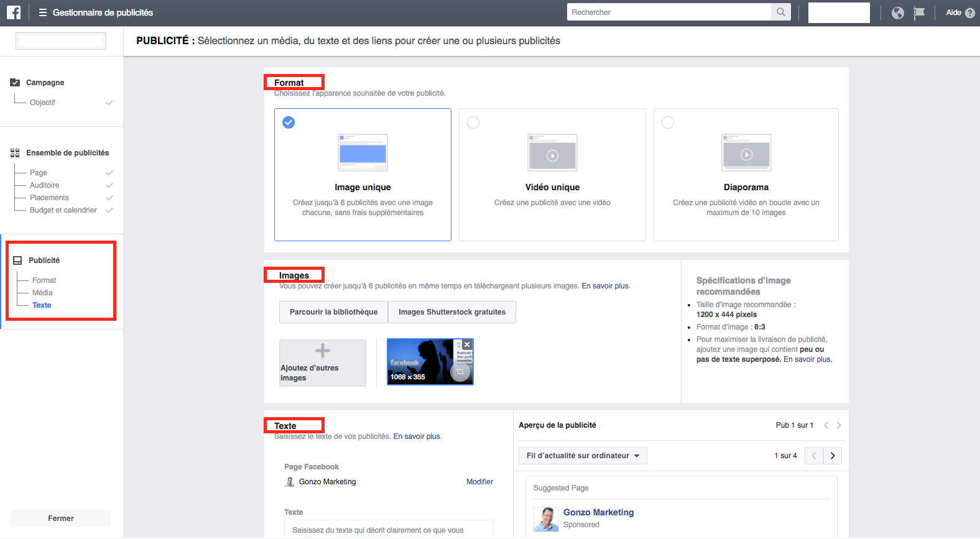Open the hamburger menu next to Gestionnaire de publicités
980x539 pixels.
click(x=43, y=12)
